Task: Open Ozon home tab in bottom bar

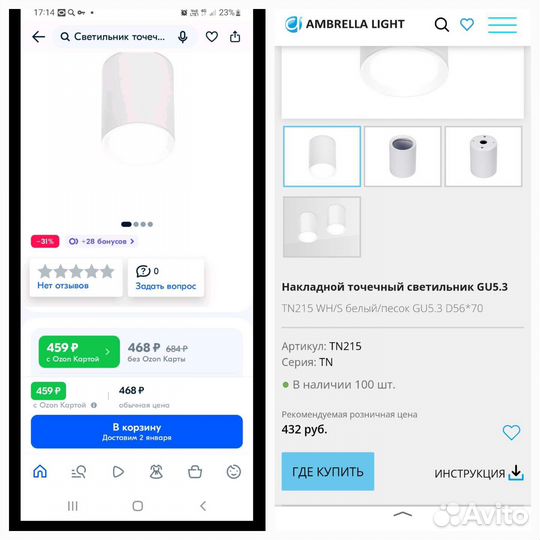Action: pos(40,471)
